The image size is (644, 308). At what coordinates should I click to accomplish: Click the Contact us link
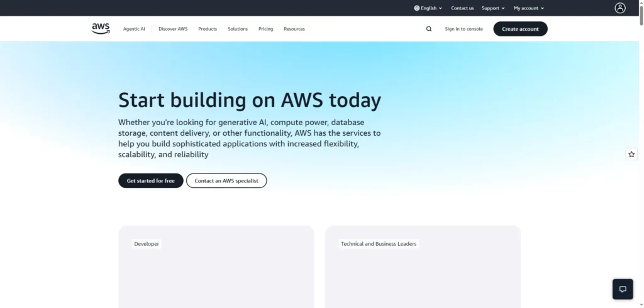point(462,8)
